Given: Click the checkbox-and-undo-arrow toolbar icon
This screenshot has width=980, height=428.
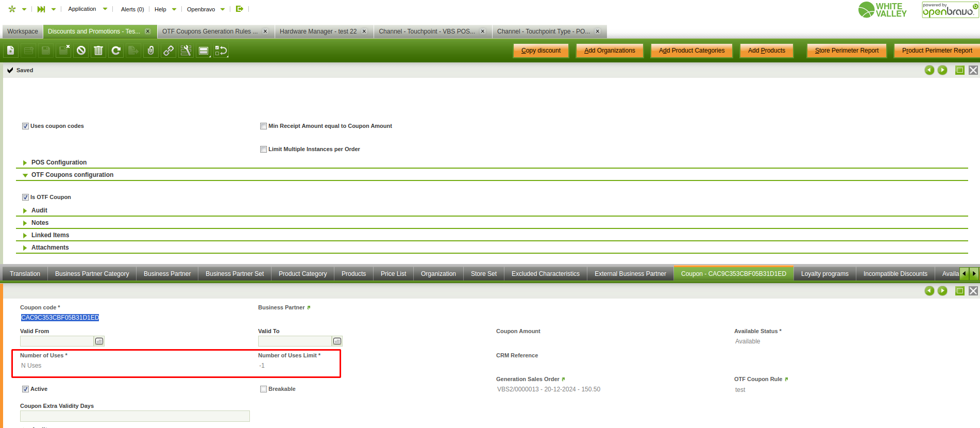Looking at the screenshot, I should point(221,51).
